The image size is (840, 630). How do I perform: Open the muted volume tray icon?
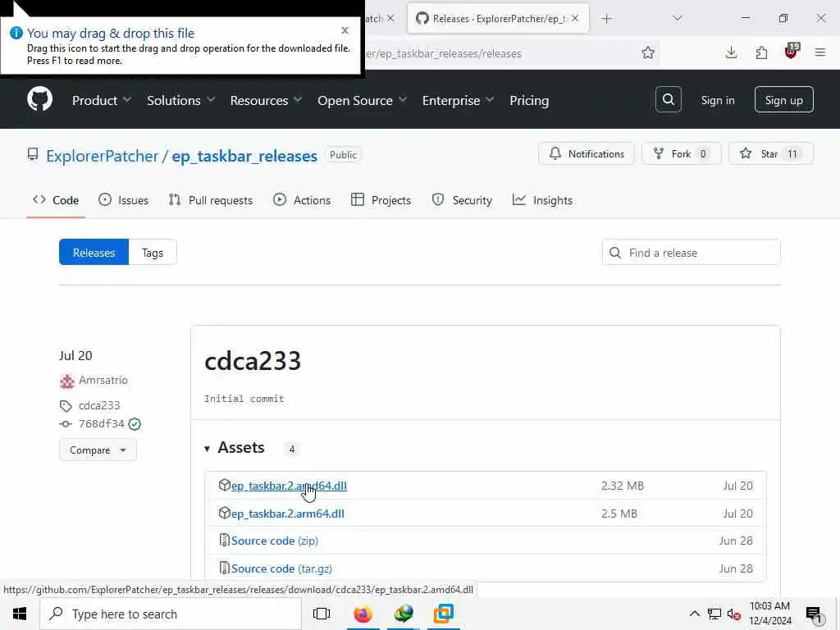tap(734, 614)
